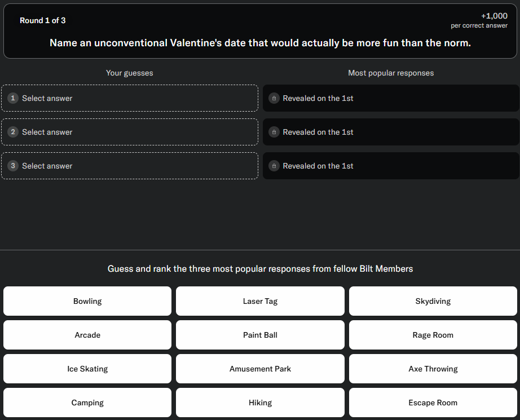
Task: Select Skydiving as a response
Action: [433, 301]
